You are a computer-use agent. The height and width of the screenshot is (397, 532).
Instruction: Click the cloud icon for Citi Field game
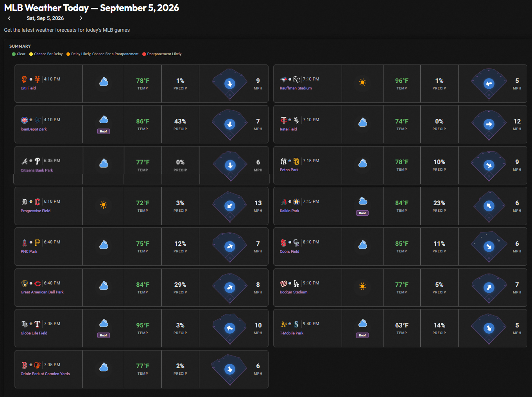[104, 82]
